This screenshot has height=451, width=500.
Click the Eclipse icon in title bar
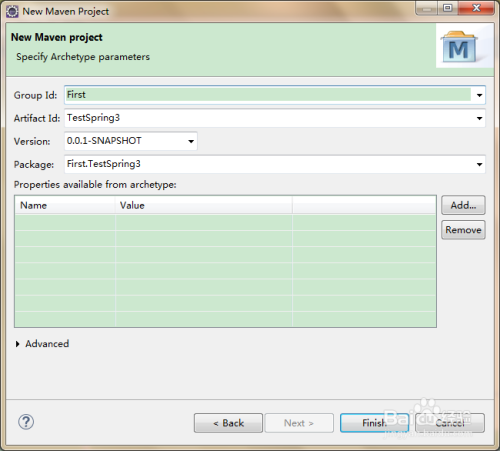[12, 12]
